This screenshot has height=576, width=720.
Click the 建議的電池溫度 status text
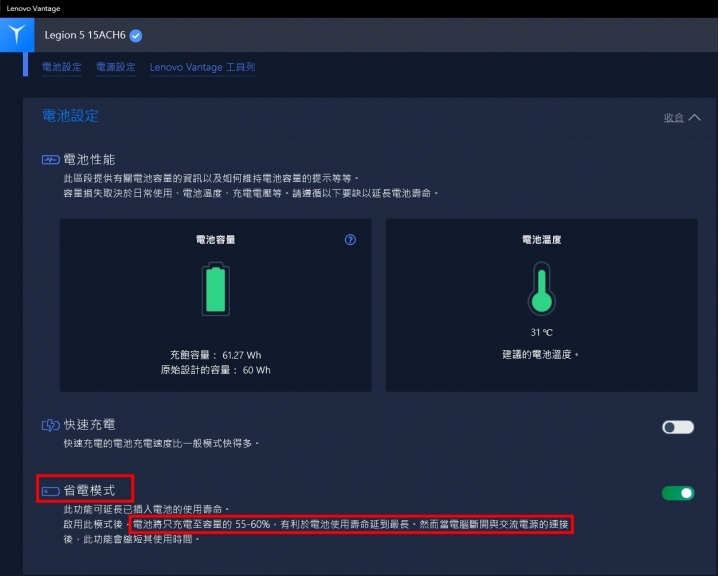coord(540,355)
